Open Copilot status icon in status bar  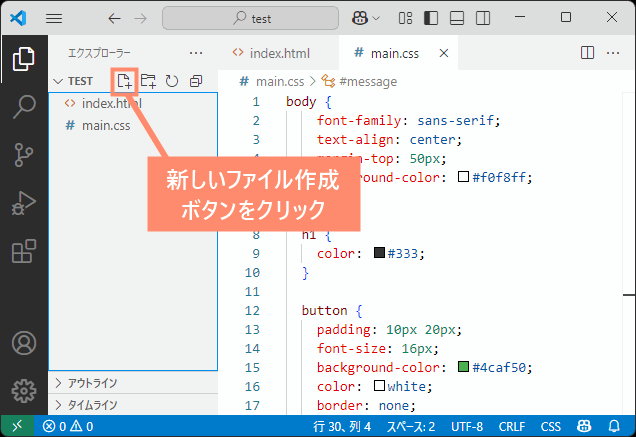pyautogui.click(x=584, y=426)
